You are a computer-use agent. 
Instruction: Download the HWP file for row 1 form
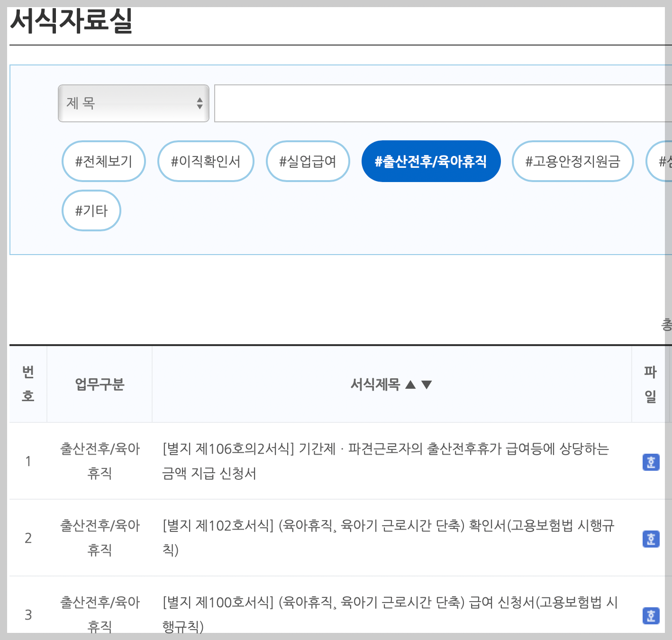pyautogui.click(x=651, y=462)
